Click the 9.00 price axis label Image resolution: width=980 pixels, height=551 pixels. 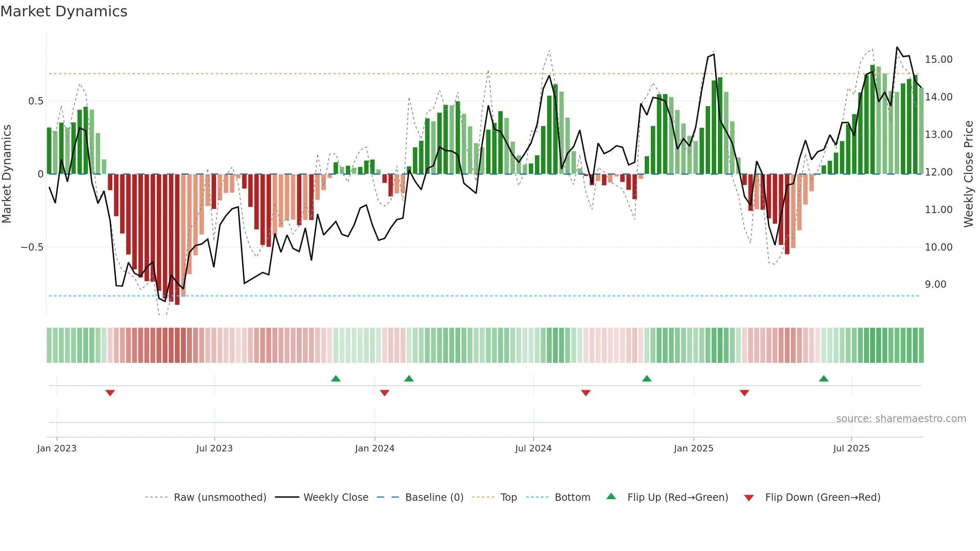[x=935, y=284]
